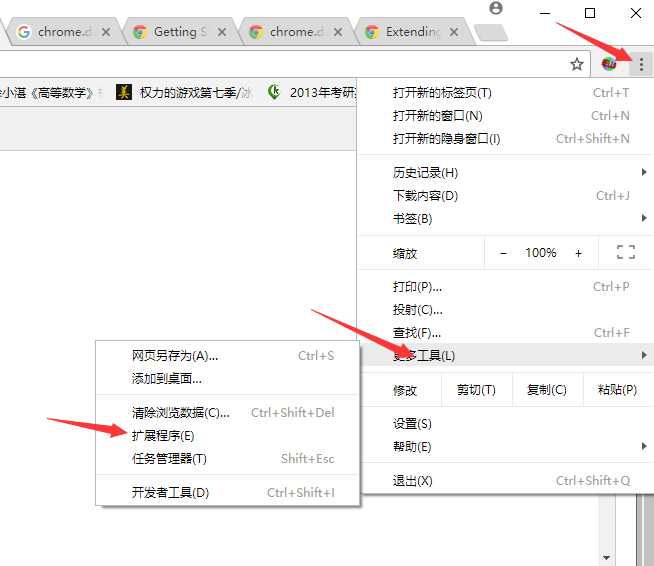Select 打印(P)... menu item
This screenshot has height=566, width=654.
(506, 287)
